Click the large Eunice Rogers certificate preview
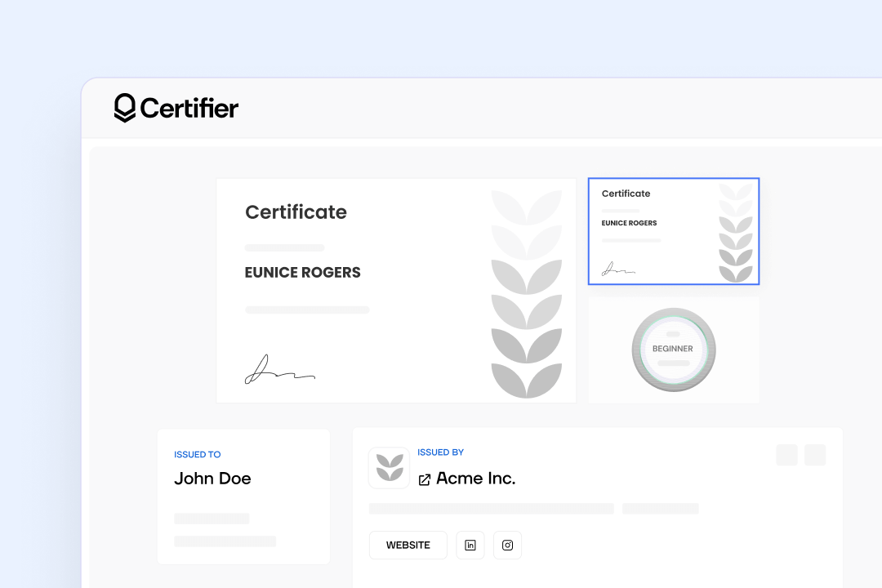Image resolution: width=882 pixels, height=588 pixels. tap(396, 291)
